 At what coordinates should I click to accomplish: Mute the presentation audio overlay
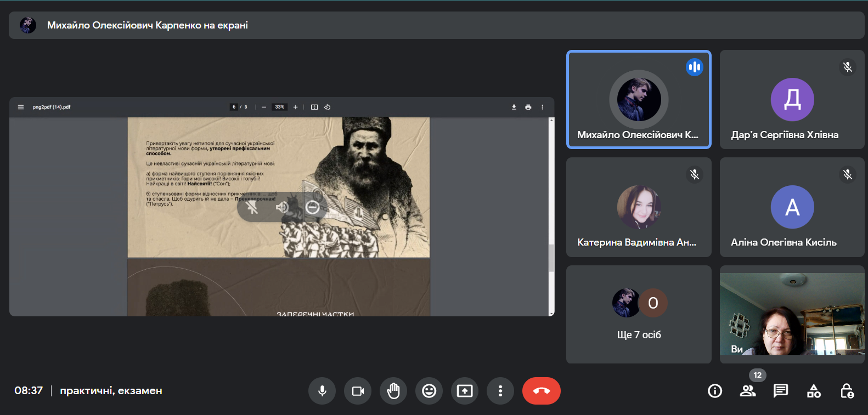pos(282,207)
